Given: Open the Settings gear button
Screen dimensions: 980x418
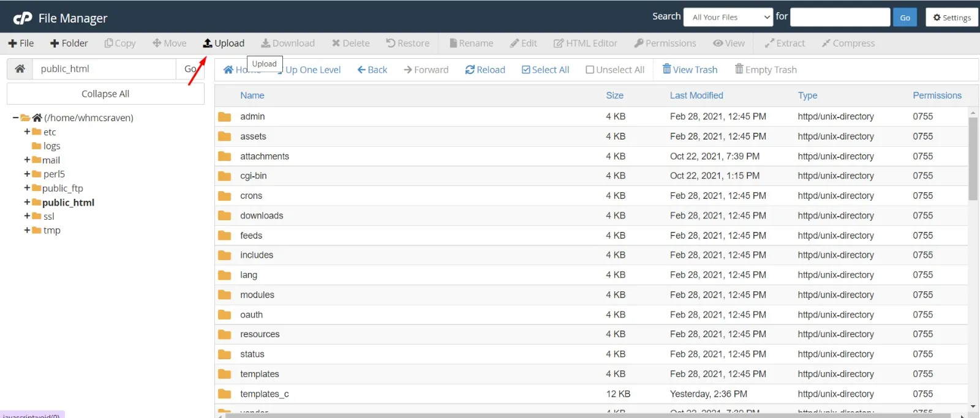Looking at the screenshot, I should click(951, 18).
